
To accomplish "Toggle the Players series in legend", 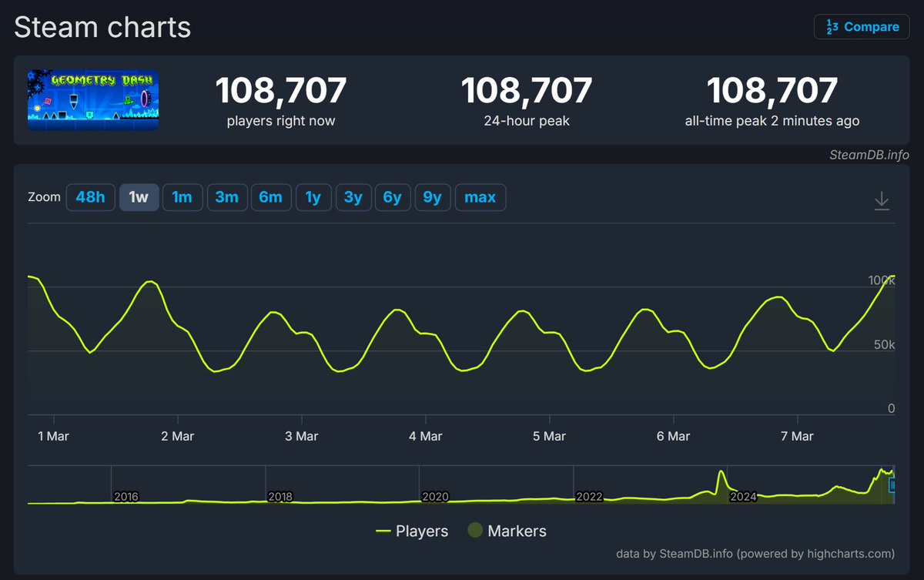I will click(x=412, y=531).
